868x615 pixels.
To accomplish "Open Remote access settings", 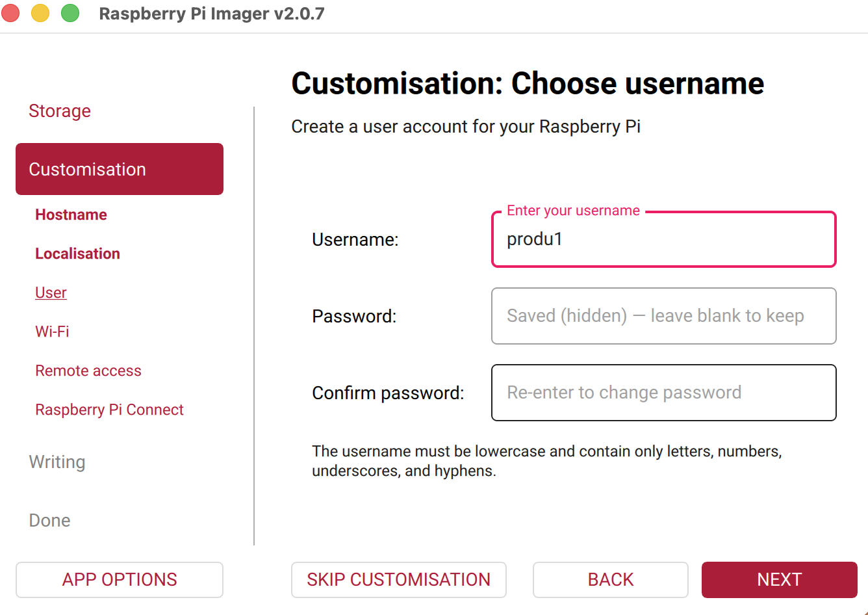I will click(88, 371).
